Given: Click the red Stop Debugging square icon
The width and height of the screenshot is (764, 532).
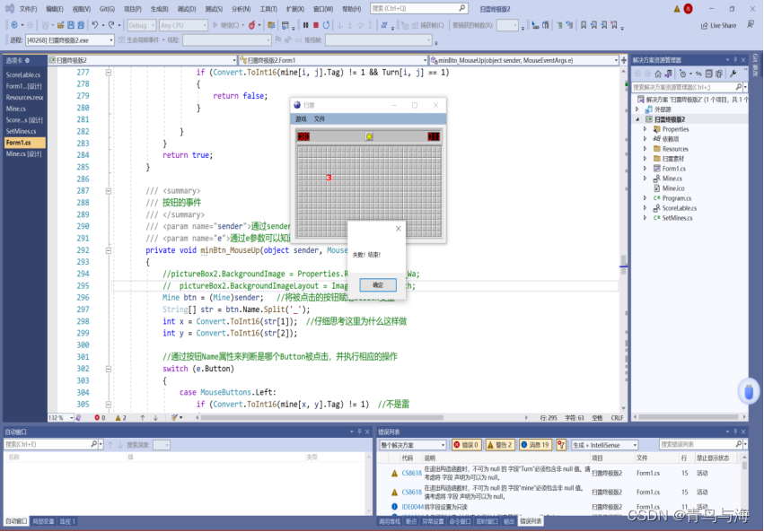Looking at the screenshot, I should coord(316,25).
